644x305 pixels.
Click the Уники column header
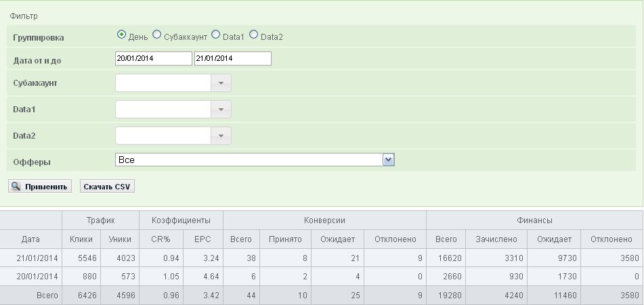pos(120,239)
